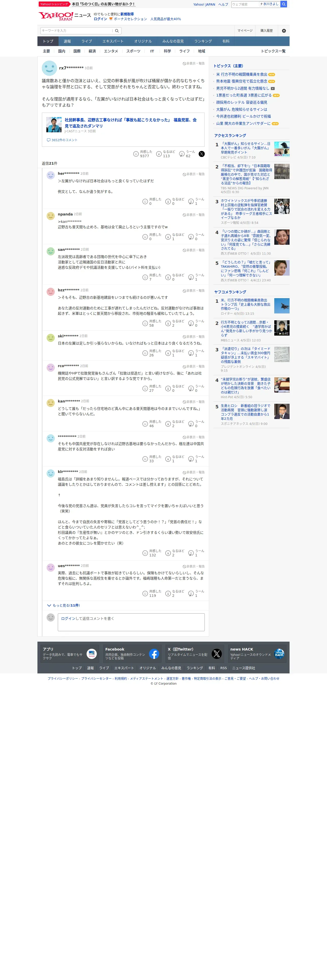Image resolution: width=327 pixels, height=980 pixels.
Task: Open the Facebook icon in footer
Action: tap(154, 654)
